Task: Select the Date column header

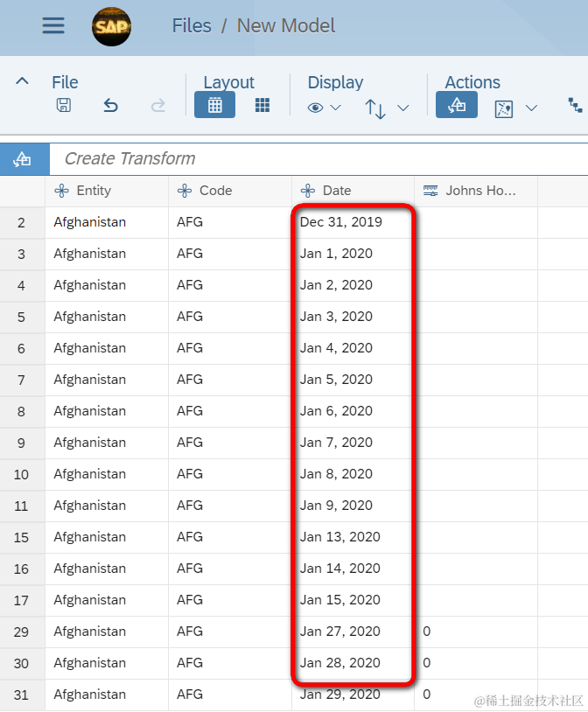Action: [x=353, y=191]
